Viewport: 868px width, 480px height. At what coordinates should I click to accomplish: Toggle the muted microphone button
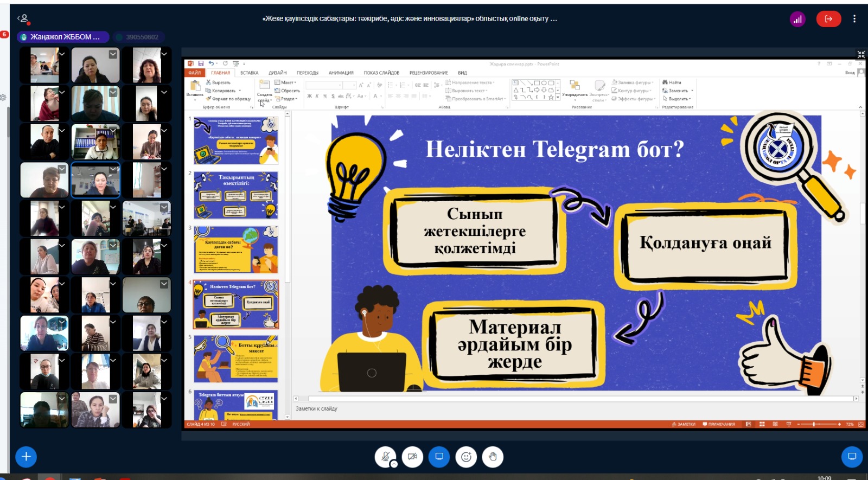(x=385, y=457)
